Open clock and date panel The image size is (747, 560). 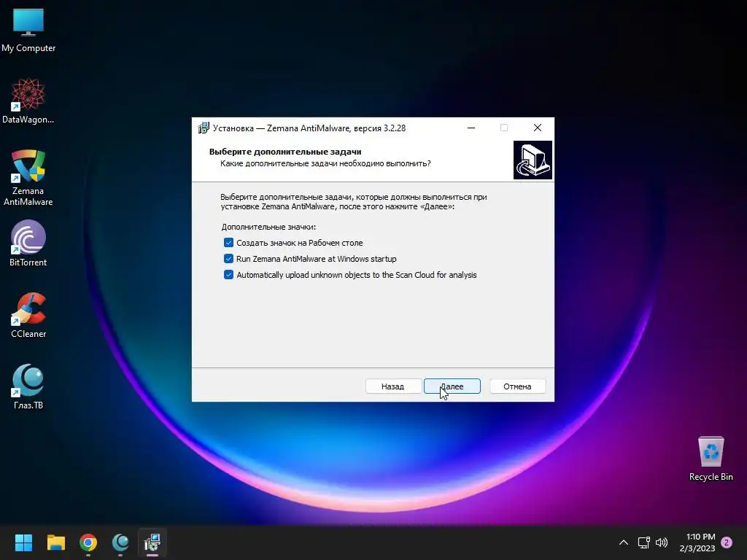click(697, 542)
